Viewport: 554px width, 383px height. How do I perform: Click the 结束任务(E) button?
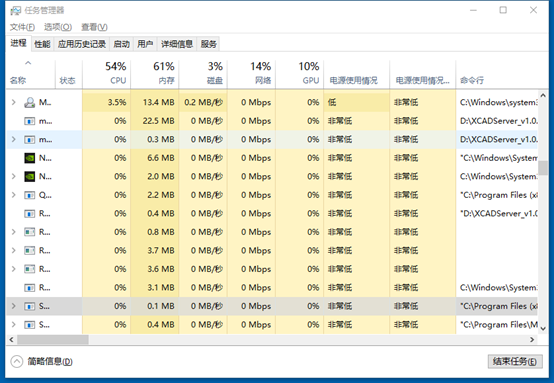(515, 361)
